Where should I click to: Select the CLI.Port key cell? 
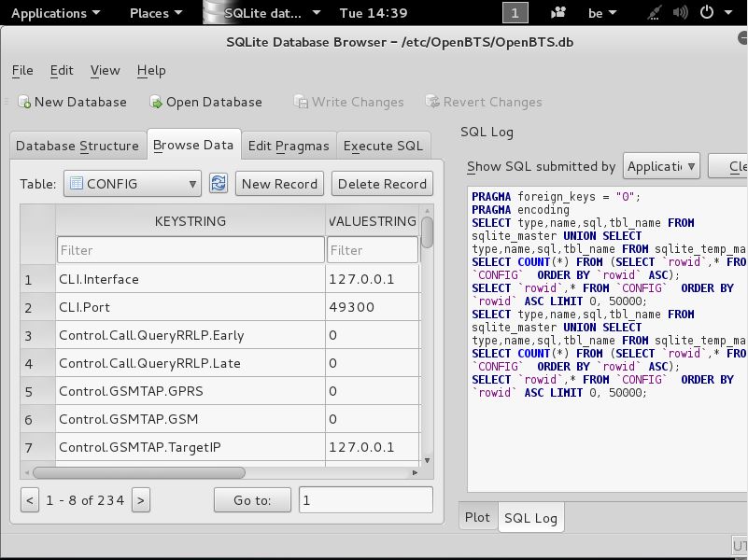pyautogui.click(x=191, y=307)
